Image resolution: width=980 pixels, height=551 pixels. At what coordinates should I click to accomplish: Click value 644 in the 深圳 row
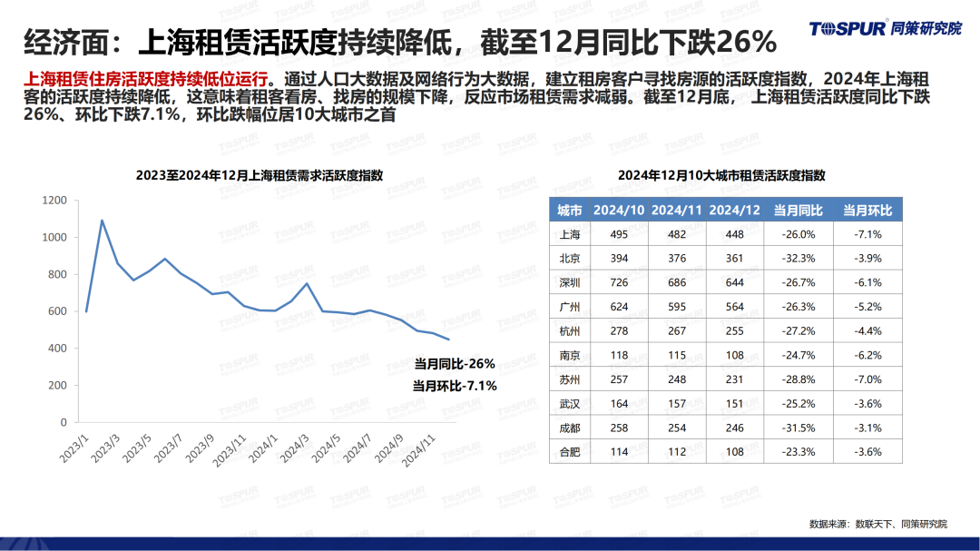coord(735,282)
